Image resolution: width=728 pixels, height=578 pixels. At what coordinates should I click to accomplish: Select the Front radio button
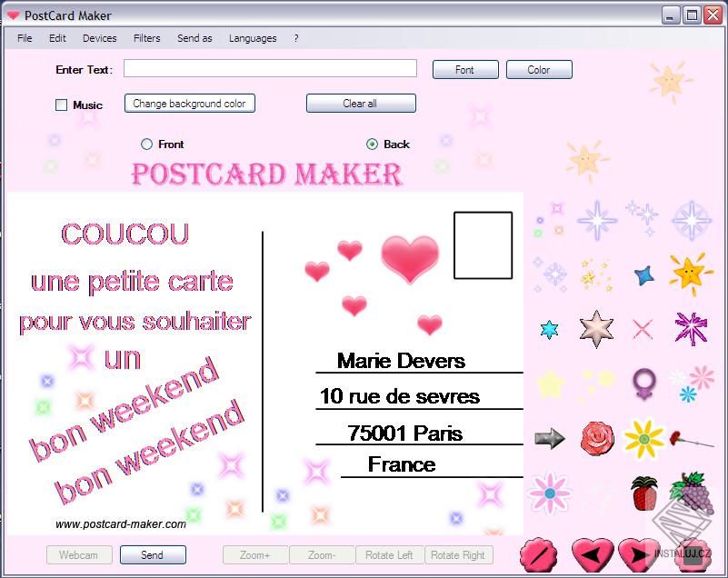pos(146,144)
